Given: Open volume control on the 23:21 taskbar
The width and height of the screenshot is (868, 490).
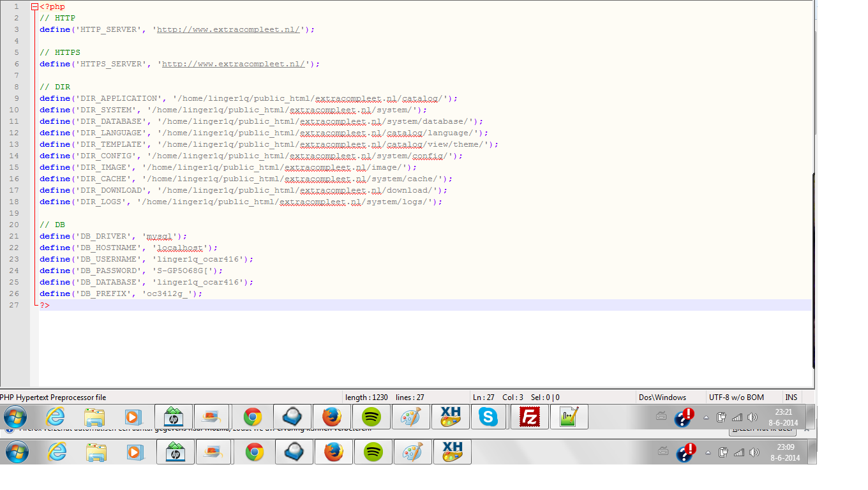Looking at the screenshot, I should pyautogui.click(x=752, y=417).
